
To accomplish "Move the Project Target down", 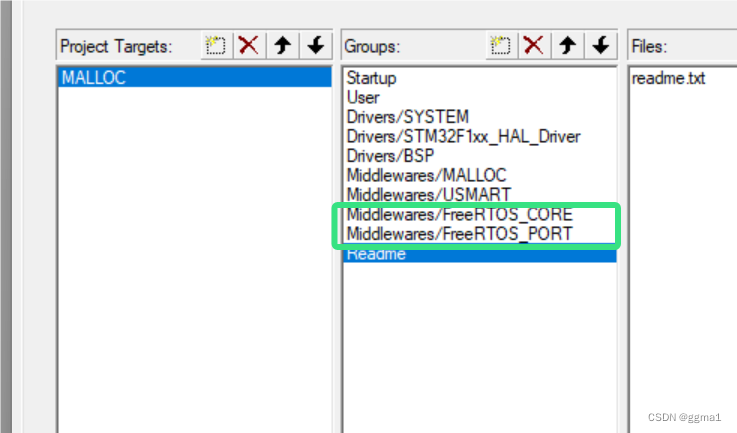I will click(x=315, y=46).
